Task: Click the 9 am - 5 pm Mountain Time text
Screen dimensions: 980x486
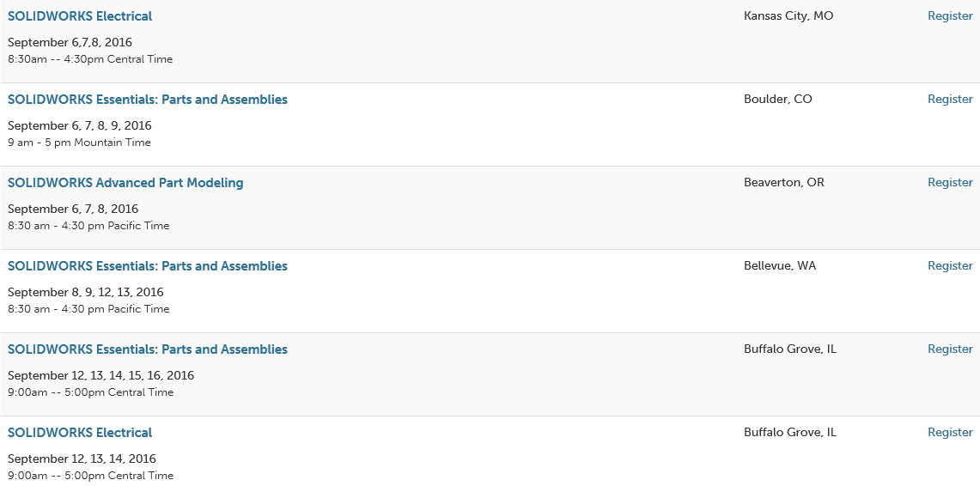Action: (x=79, y=143)
